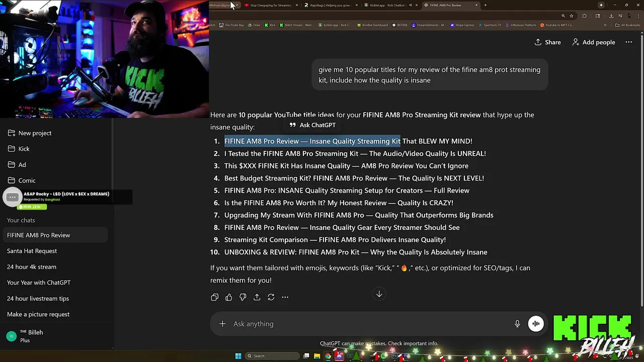644x362 pixels.
Task: Zoom indicator magnifier in address bar
Action: pos(565,16)
